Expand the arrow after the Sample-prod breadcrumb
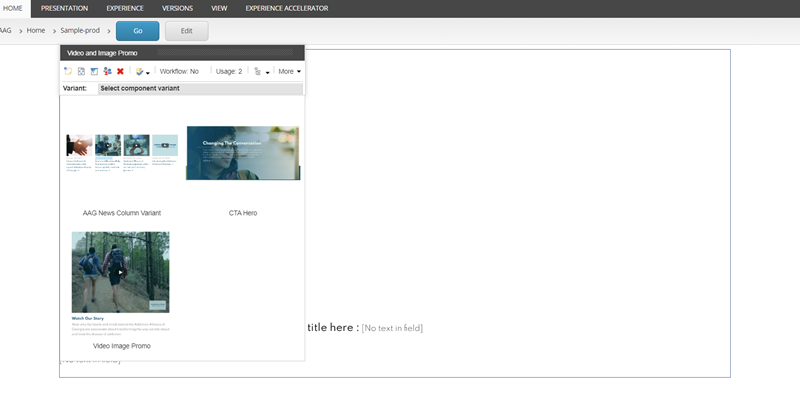The height and width of the screenshot is (395, 800). pyautogui.click(x=109, y=31)
